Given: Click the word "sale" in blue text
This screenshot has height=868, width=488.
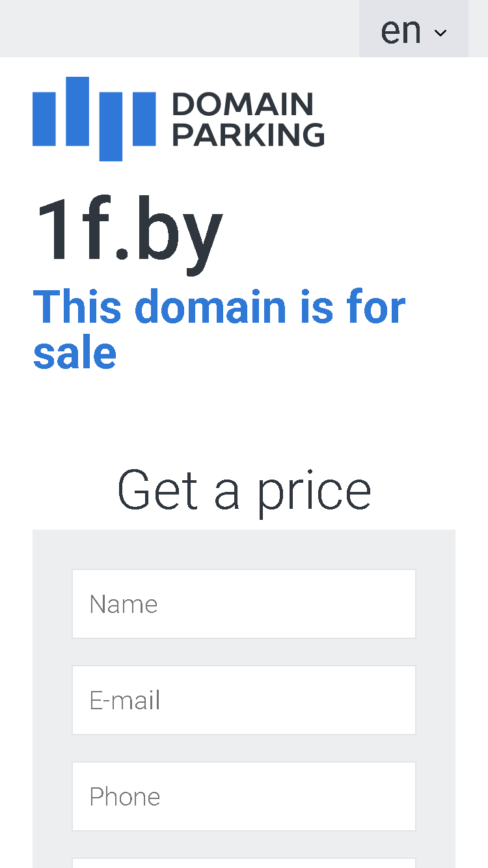Looking at the screenshot, I should pos(75,353).
